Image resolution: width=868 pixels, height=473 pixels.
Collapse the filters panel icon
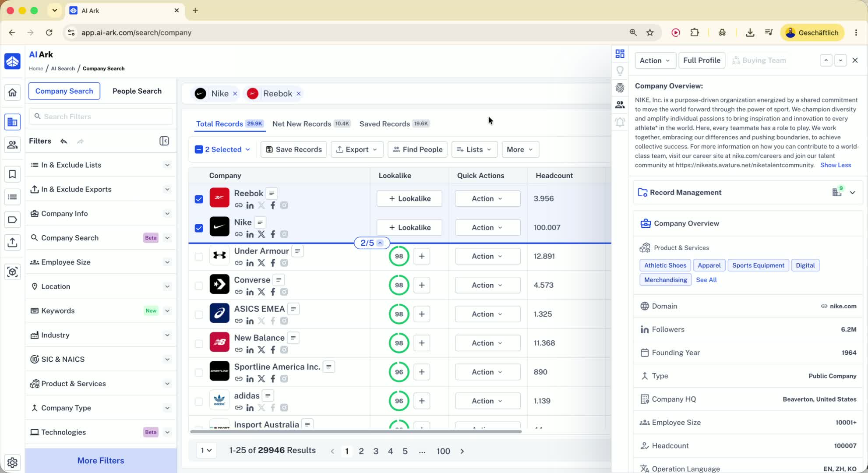(164, 141)
